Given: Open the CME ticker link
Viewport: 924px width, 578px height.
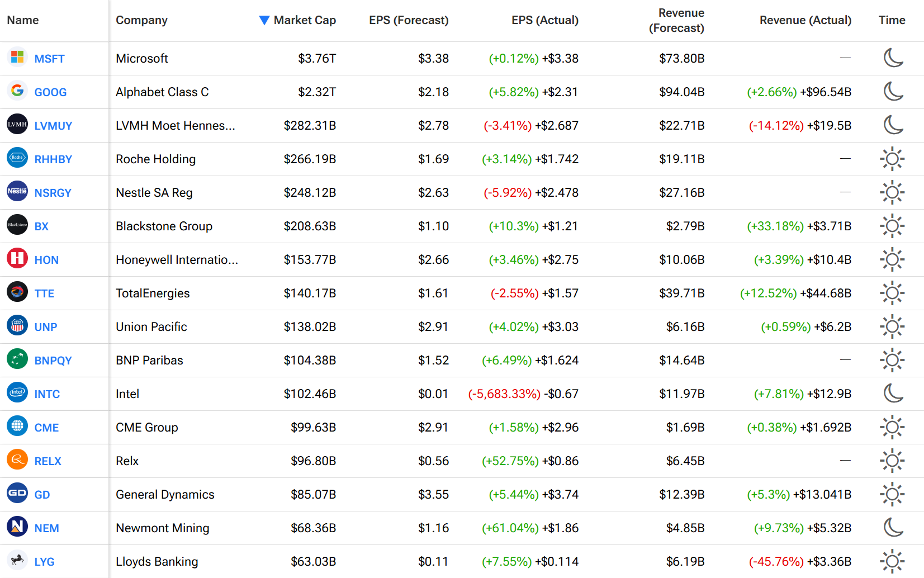Looking at the screenshot, I should click(x=46, y=428).
